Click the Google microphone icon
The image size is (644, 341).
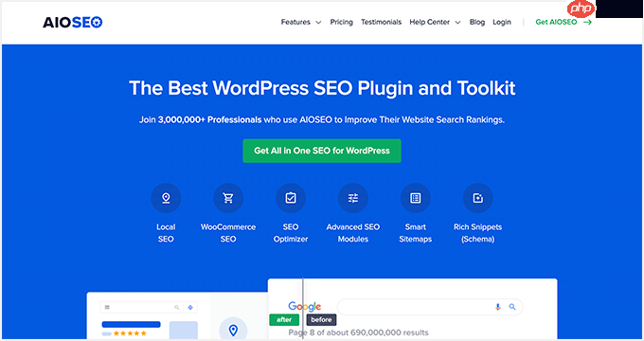498,307
